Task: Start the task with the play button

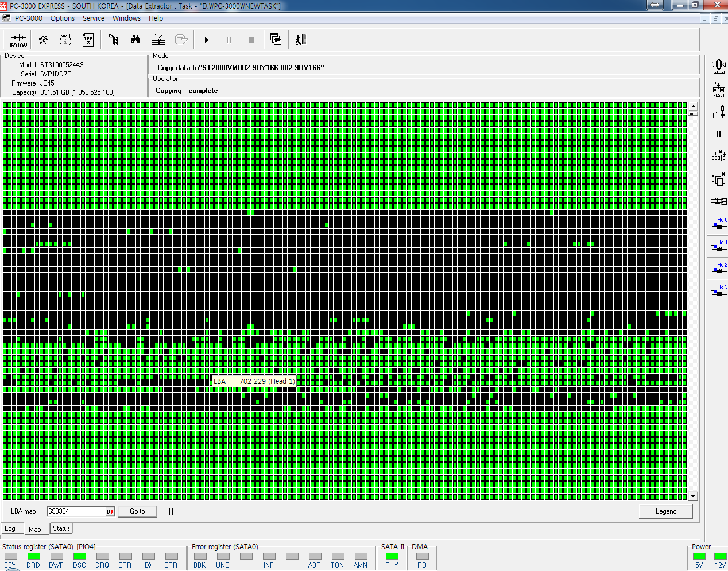Action: [x=206, y=40]
